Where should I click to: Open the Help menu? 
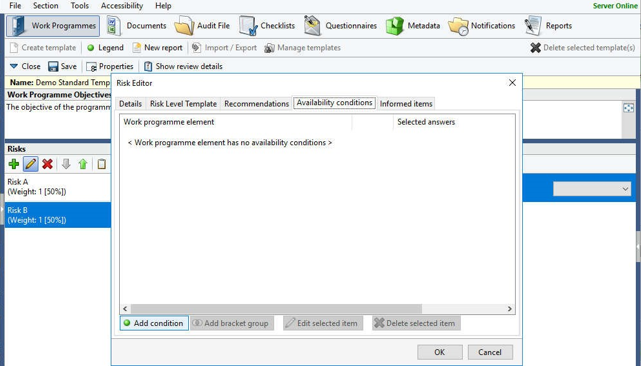click(163, 6)
